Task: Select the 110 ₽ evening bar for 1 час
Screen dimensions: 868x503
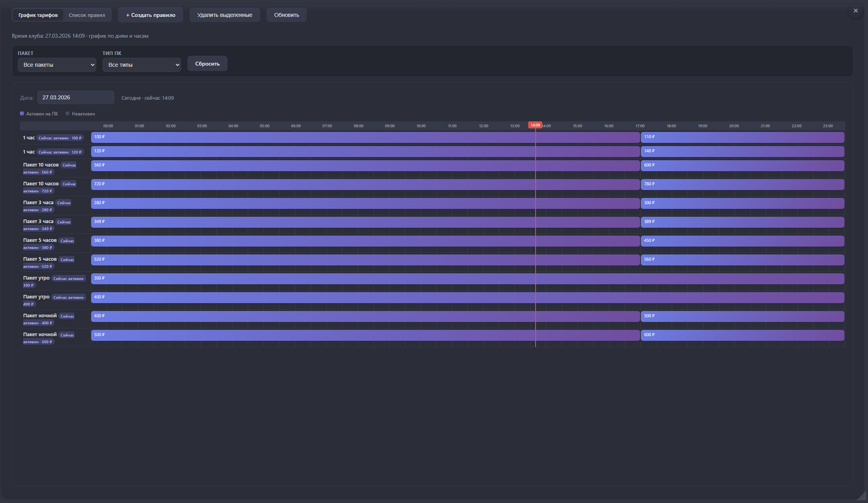Action: 742,137
